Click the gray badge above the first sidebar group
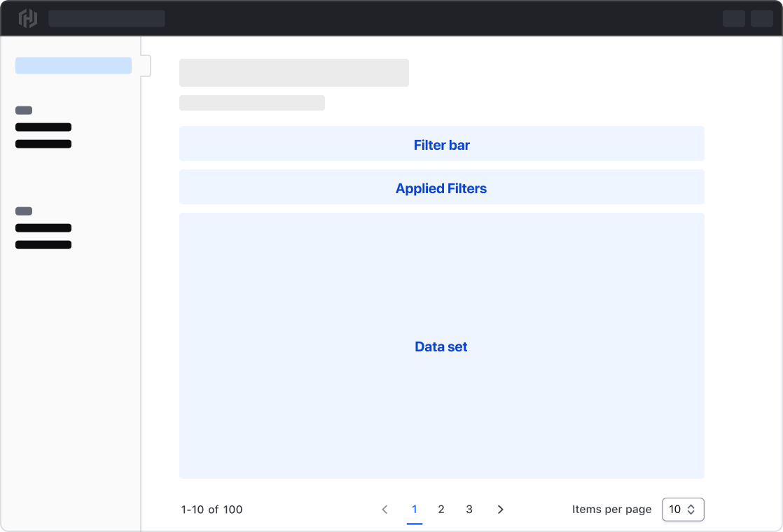Viewport: 783px width, 532px height. point(23,110)
